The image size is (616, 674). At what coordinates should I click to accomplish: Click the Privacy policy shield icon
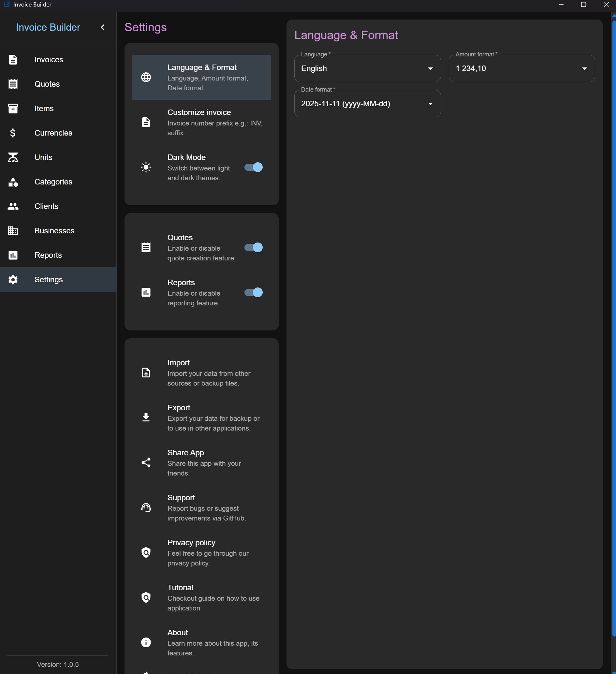click(x=146, y=552)
